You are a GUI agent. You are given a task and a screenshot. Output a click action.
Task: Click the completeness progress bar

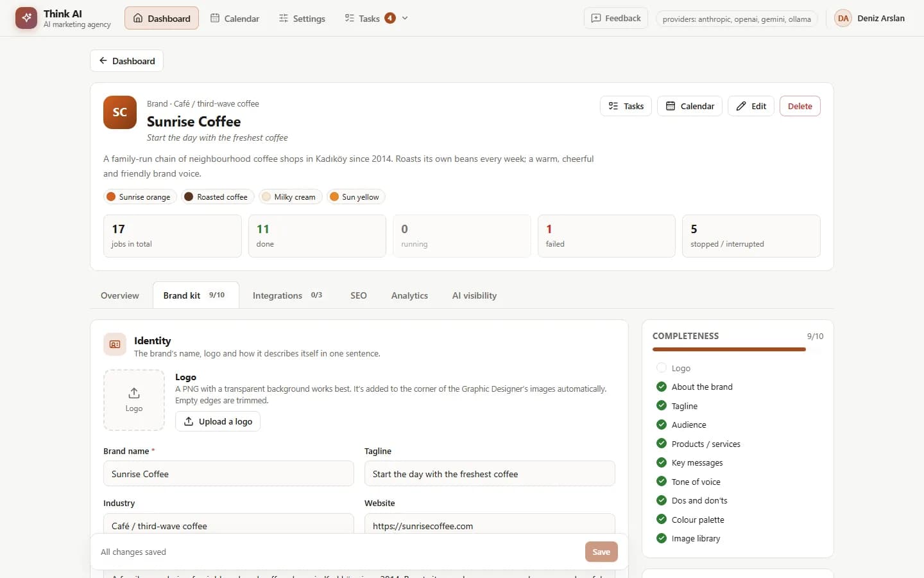pyautogui.click(x=738, y=349)
